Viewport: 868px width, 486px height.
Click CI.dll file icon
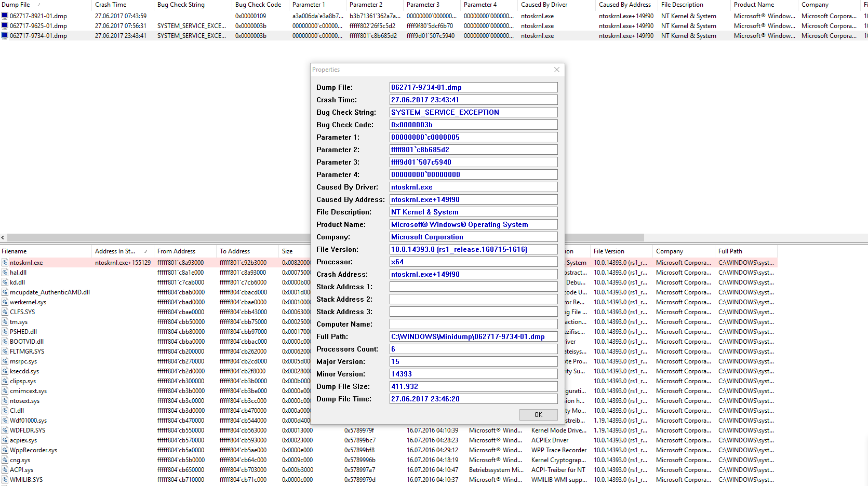(5, 411)
